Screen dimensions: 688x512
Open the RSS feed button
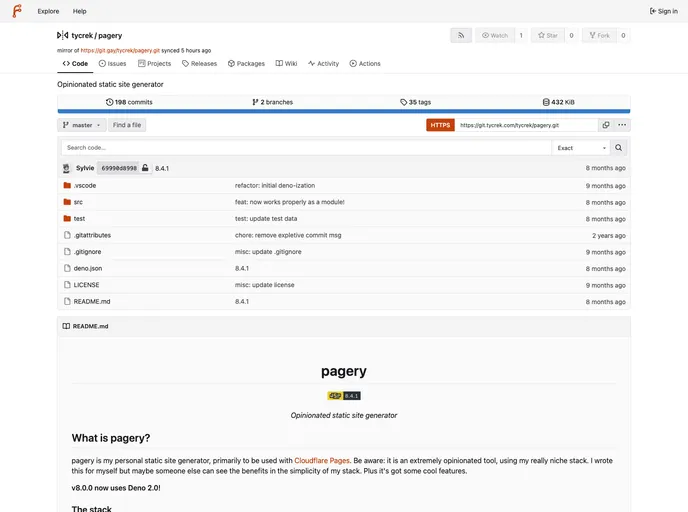461,36
